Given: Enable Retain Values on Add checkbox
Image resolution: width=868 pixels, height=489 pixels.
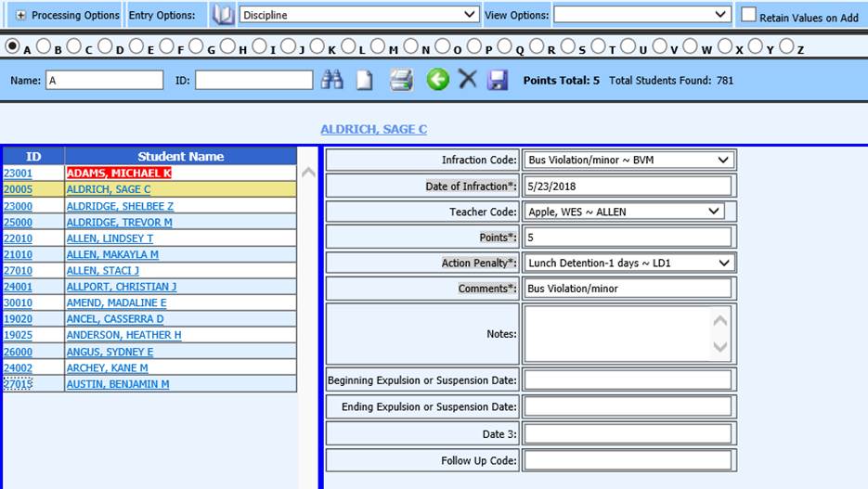Looking at the screenshot, I should coord(748,15).
